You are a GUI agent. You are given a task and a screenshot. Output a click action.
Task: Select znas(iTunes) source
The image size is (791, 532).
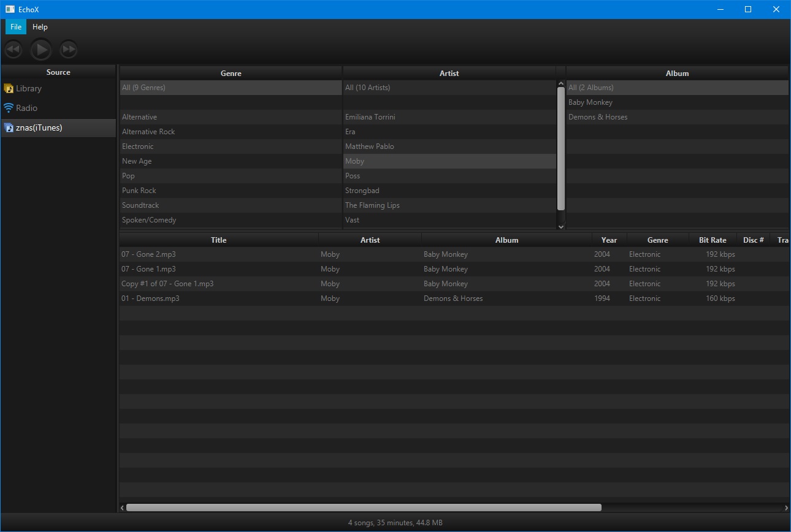[58, 127]
